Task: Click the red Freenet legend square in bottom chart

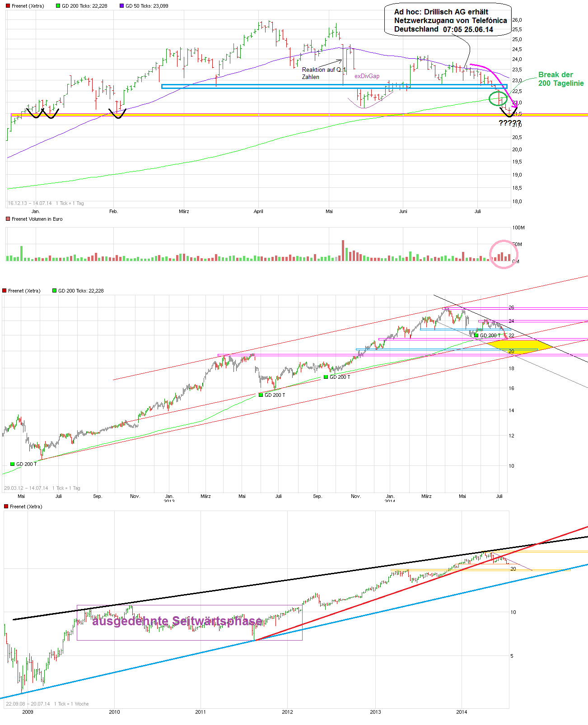Action: [6, 507]
